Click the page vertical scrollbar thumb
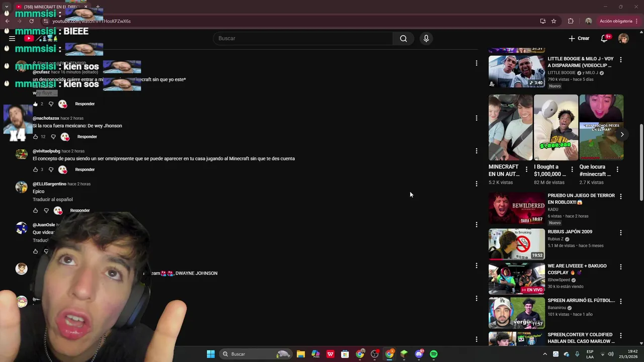 (x=641, y=162)
